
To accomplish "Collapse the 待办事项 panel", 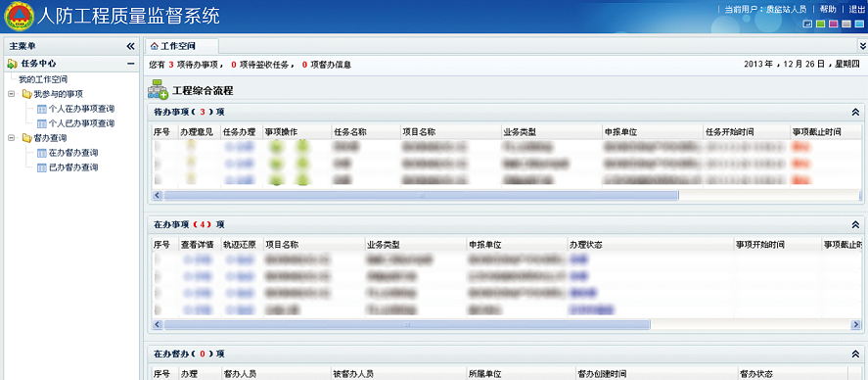I will click(855, 112).
